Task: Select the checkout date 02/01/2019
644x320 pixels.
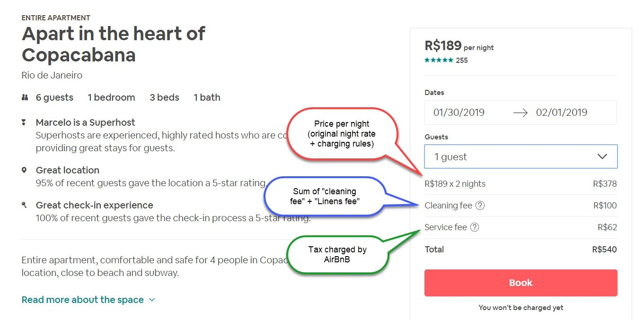Action: pos(562,112)
